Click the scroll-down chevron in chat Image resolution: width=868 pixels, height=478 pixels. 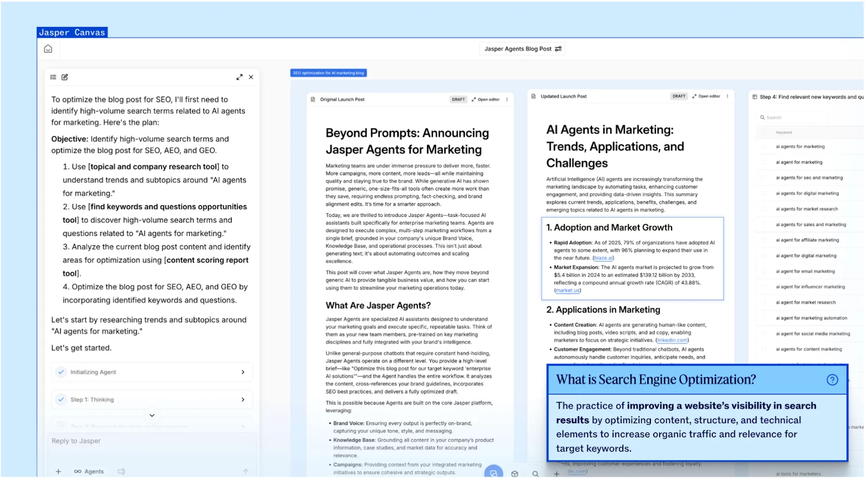(x=152, y=415)
